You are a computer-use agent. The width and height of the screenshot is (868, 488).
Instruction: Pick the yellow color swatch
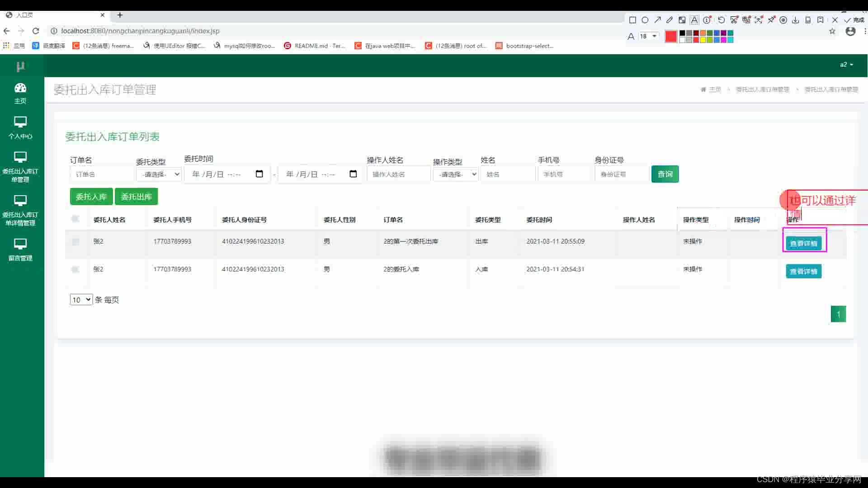coord(703,40)
